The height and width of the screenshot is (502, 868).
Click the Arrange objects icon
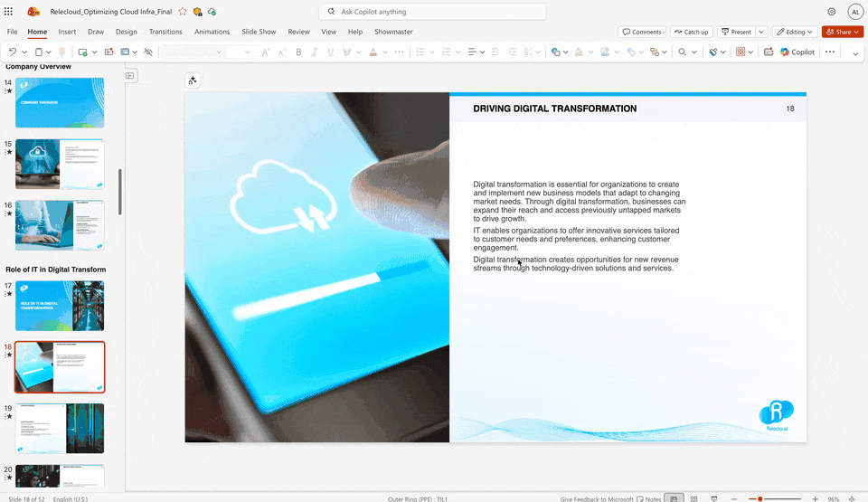655,52
